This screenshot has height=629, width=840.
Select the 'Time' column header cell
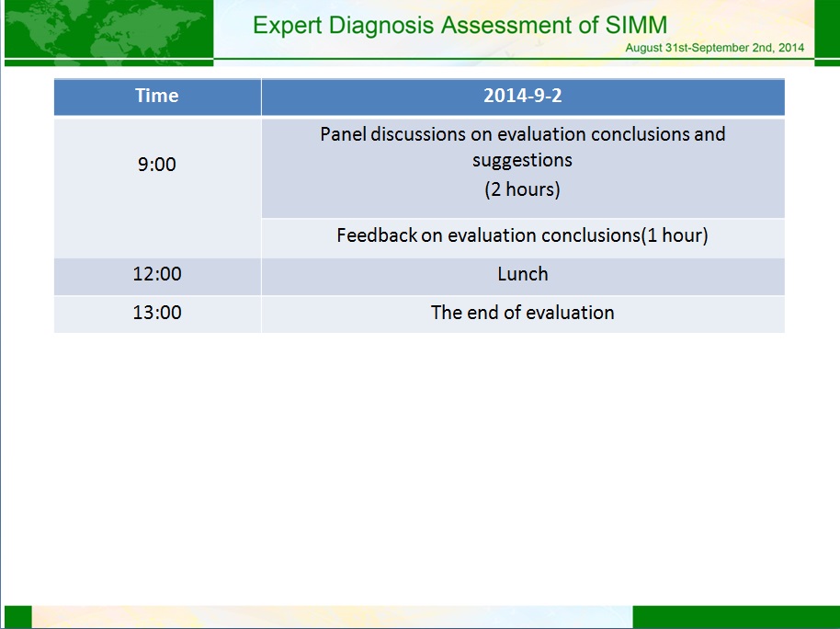tap(157, 97)
